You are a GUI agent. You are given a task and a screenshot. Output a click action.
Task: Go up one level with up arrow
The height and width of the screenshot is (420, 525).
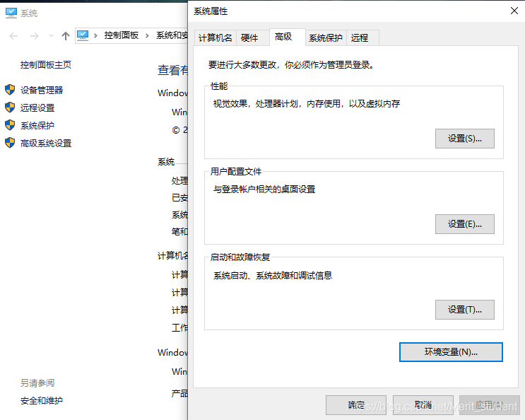pyautogui.click(x=66, y=36)
